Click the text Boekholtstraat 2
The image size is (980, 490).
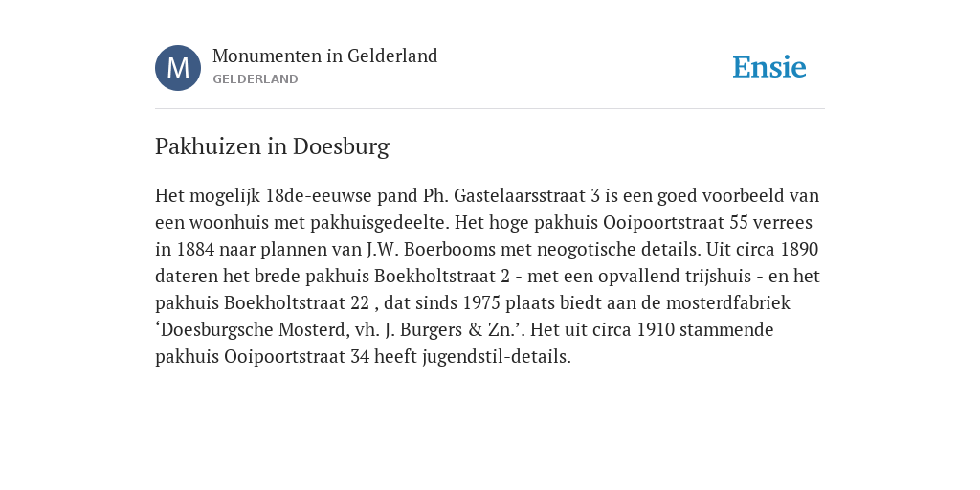click(442, 277)
